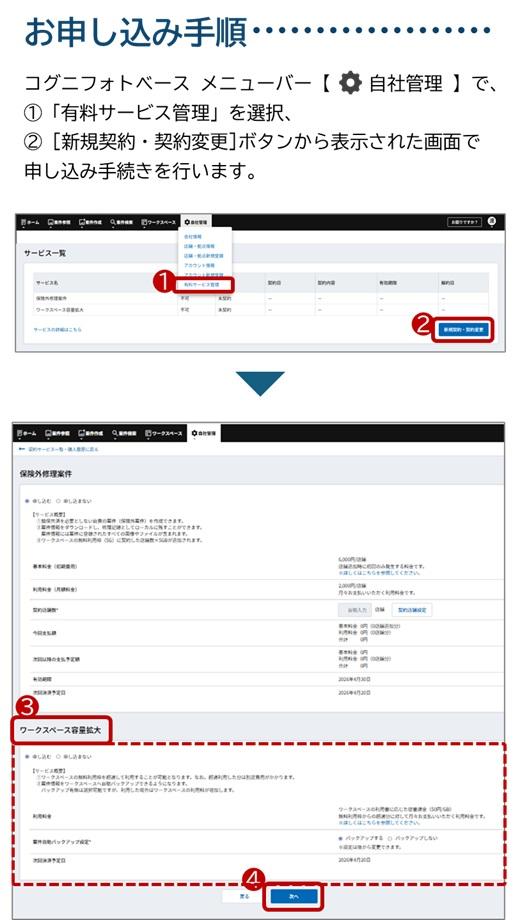Viewport: 520px width, 920px height.
Task: Open the user account avatar icon
Action: pos(492,222)
